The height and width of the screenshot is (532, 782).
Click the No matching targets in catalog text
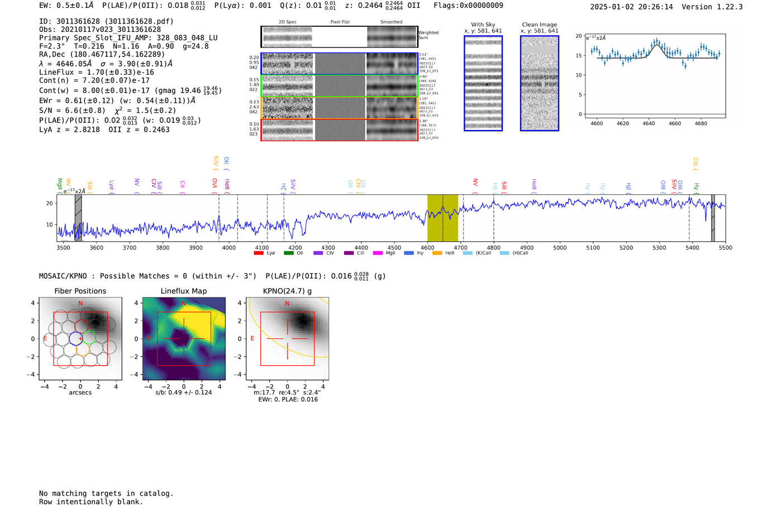coord(106,493)
